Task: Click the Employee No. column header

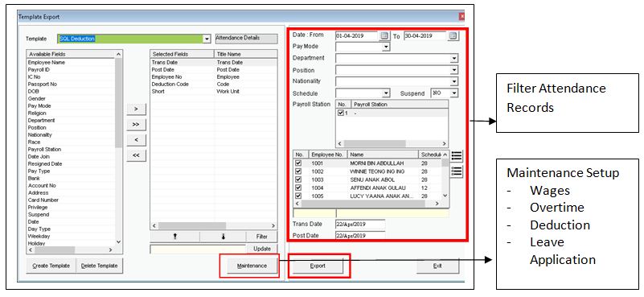Action: click(328, 155)
